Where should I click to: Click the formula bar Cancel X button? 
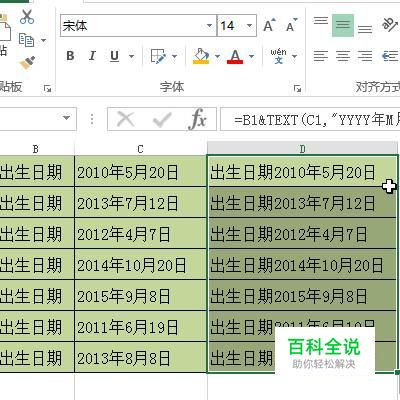(x=126, y=119)
